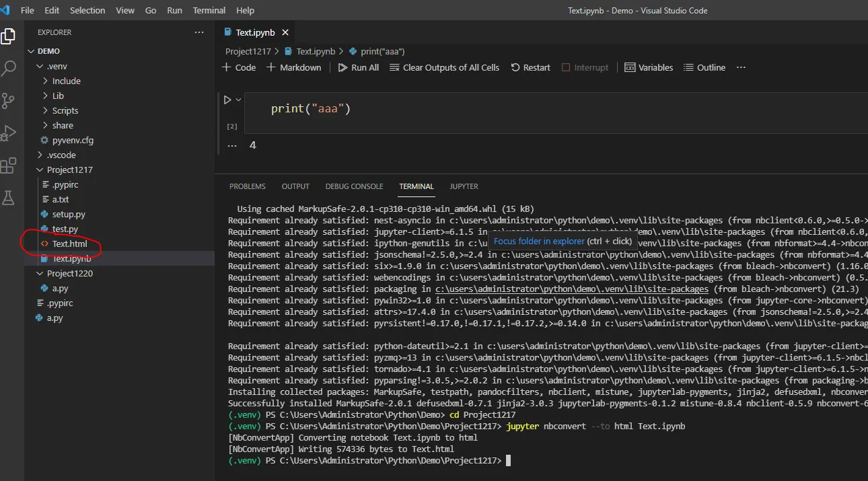Screen dimensions: 868x481
Task: Switch to the Debug Console tab
Action: click(x=354, y=186)
